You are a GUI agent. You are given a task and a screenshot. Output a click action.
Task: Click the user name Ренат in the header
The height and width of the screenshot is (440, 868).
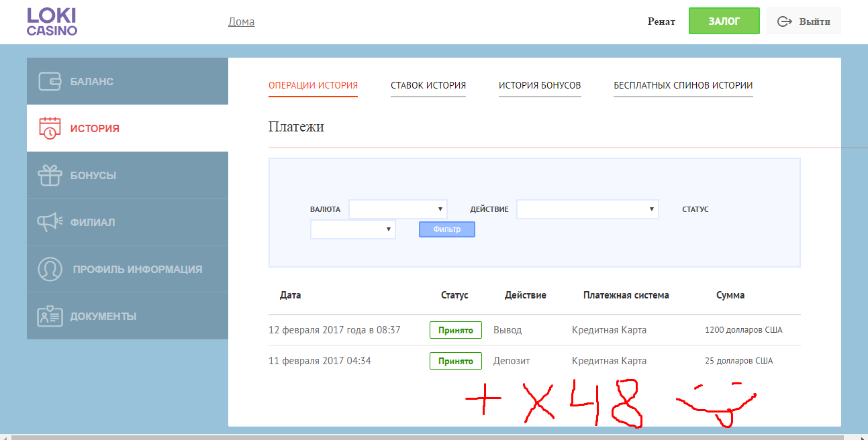pos(661,21)
